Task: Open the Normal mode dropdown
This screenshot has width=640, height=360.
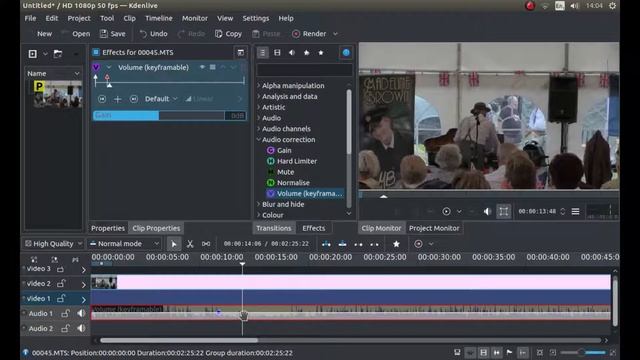Action: (124, 244)
